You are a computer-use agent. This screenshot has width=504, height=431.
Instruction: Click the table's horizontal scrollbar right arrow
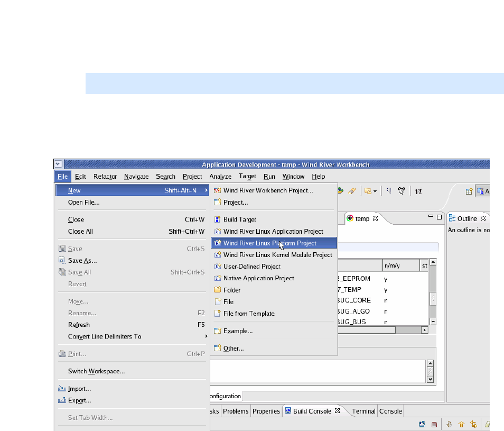425,330
